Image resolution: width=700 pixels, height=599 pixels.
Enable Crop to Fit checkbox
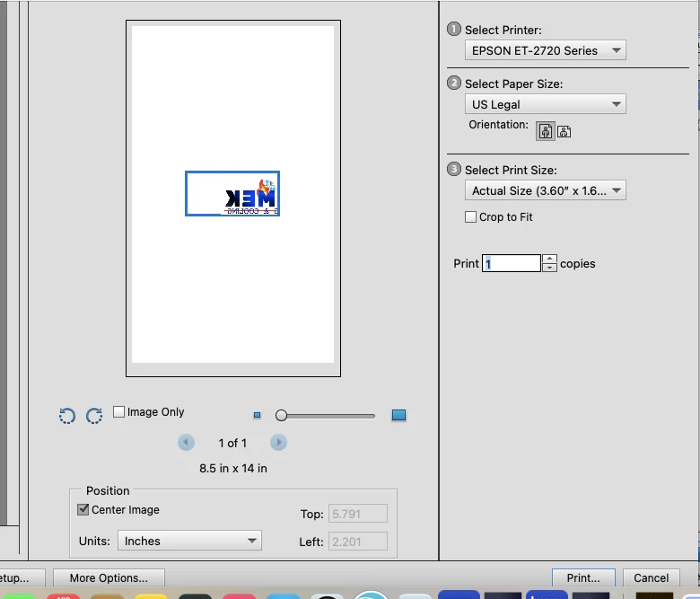pyautogui.click(x=470, y=217)
